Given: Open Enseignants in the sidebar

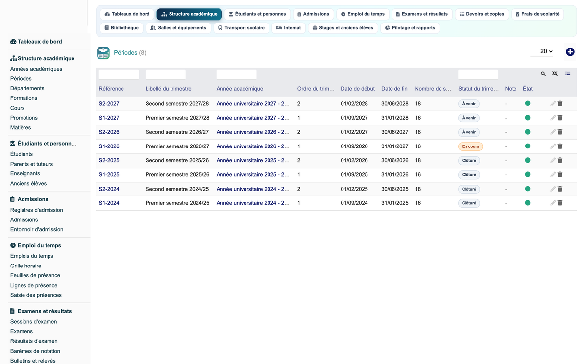Looking at the screenshot, I should 25,174.
